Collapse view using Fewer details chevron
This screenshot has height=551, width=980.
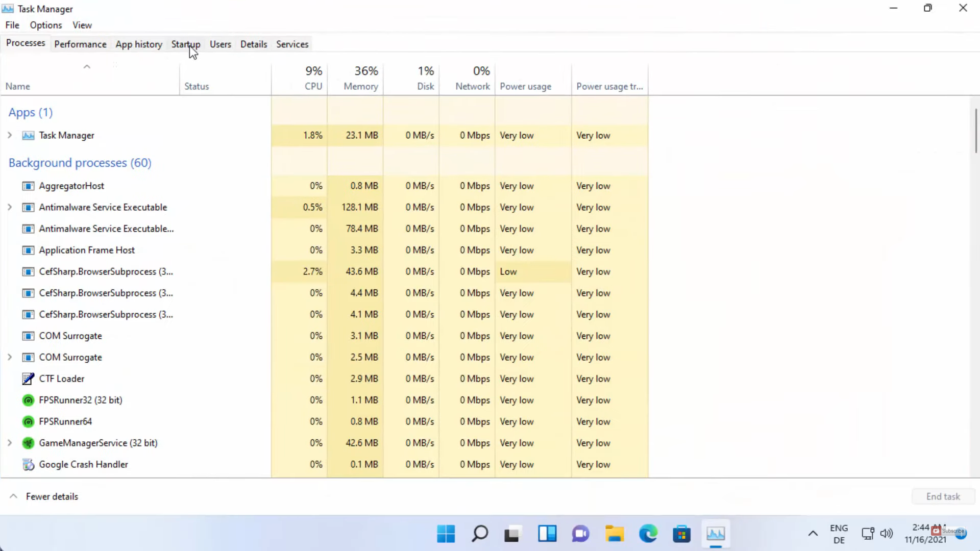pyautogui.click(x=14, y=496)
